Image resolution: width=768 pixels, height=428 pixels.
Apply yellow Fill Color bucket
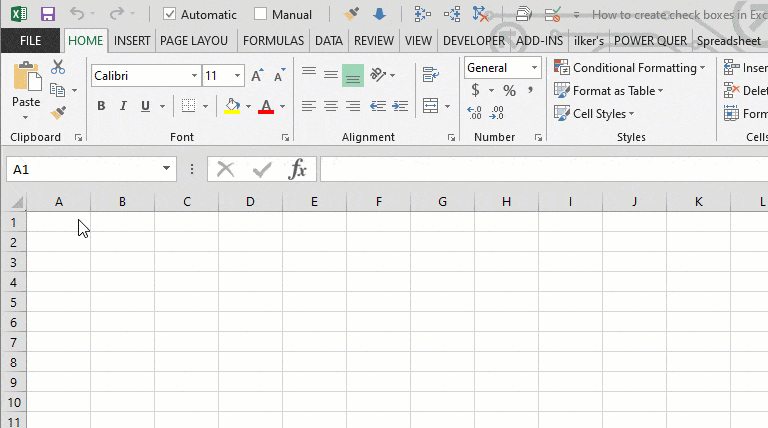(x=232, y=106)
